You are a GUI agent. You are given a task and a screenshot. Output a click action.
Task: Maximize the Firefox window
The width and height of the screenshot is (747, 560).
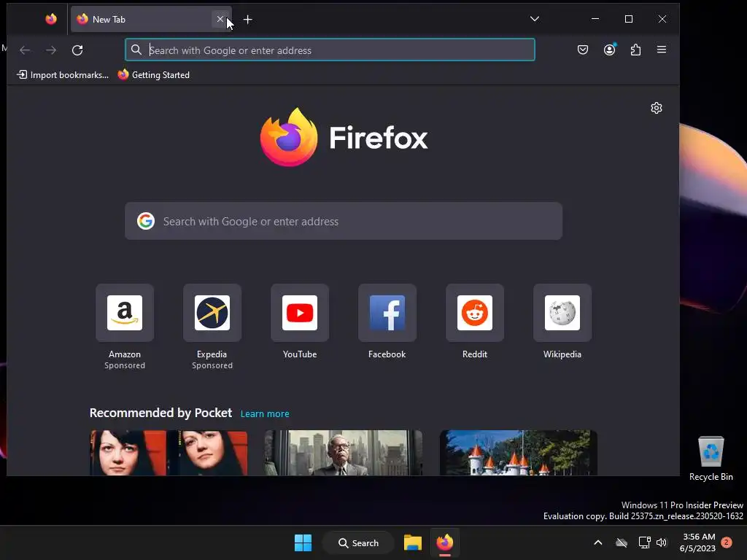629,19
